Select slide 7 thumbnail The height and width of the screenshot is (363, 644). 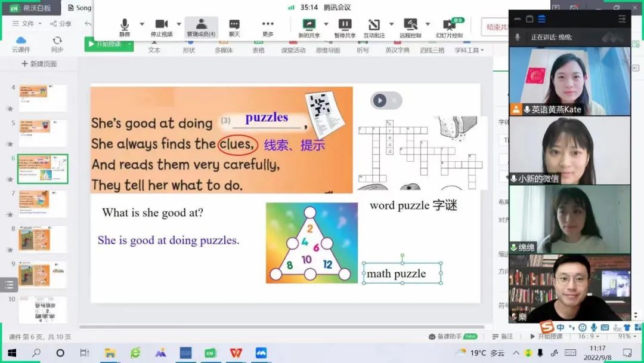[42, 204]
